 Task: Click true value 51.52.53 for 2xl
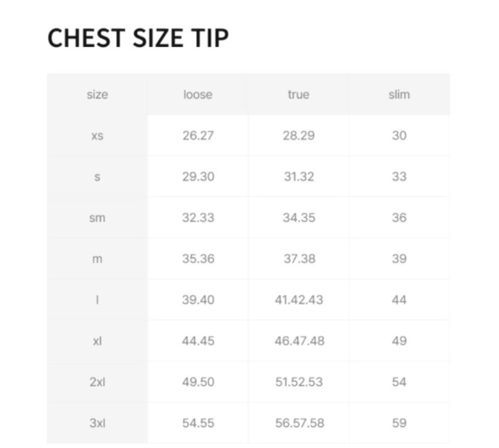(x=299, y=382)
